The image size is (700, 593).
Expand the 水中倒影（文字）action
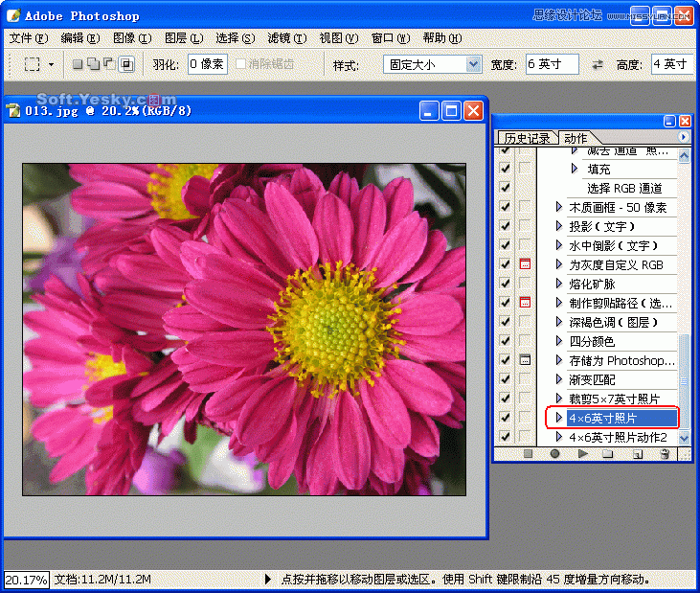click(x=559, y=245)
